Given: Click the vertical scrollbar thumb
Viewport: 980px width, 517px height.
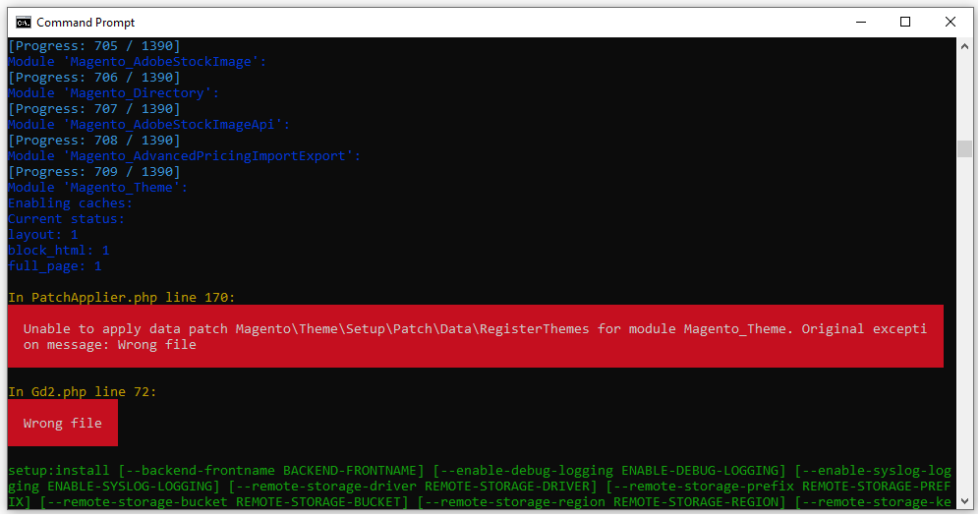Looking at the screenshot, I should [x=964, y=148].
